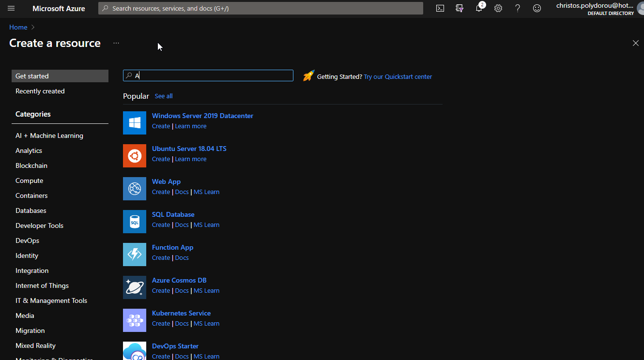Open the Identity category
The height and width of the screenshot is (360, 644).
[x=27, y=255]
